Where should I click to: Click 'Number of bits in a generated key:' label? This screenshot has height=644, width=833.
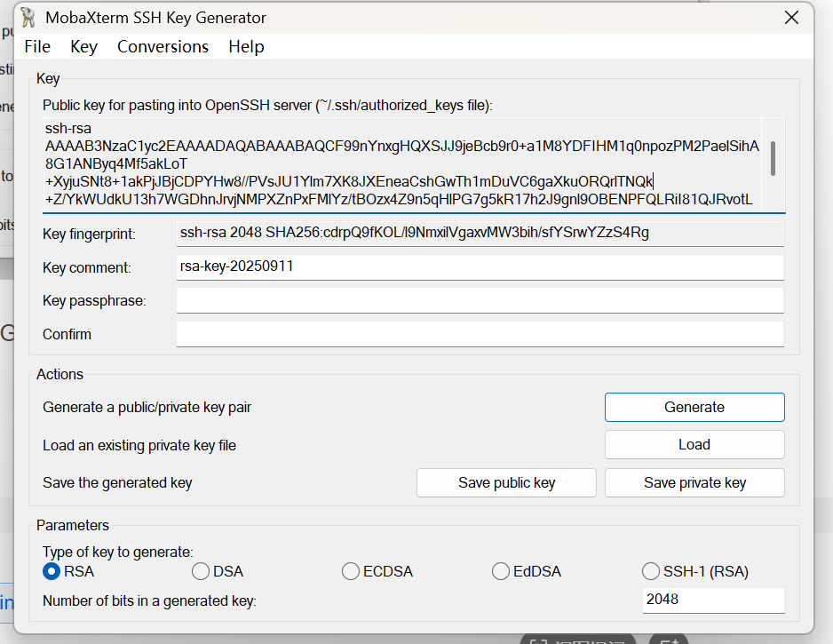click(x=149, y=601)
